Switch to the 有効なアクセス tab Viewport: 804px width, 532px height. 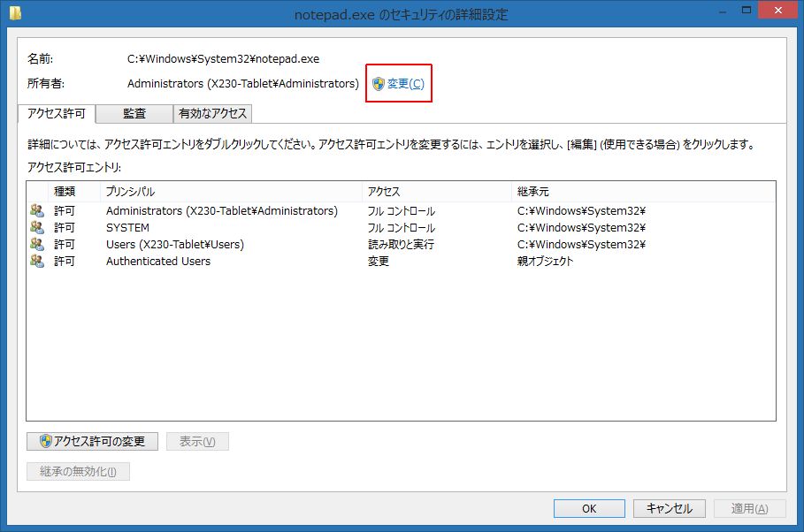(213, 113)
